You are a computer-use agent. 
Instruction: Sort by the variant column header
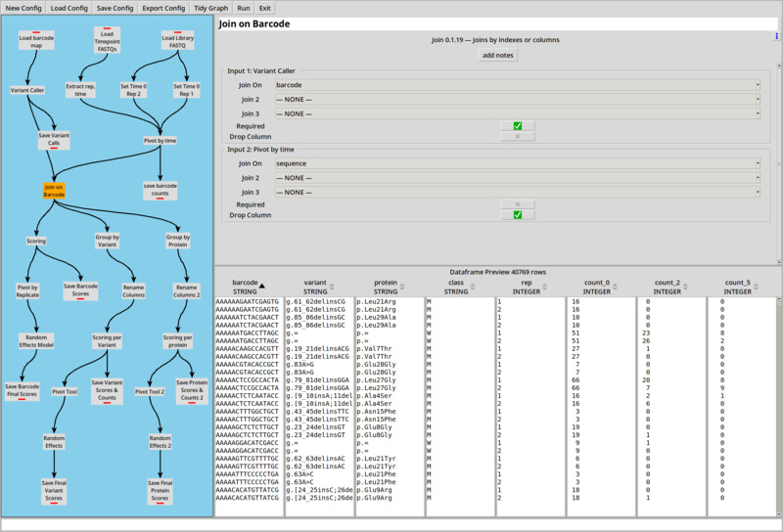point(319,287)
